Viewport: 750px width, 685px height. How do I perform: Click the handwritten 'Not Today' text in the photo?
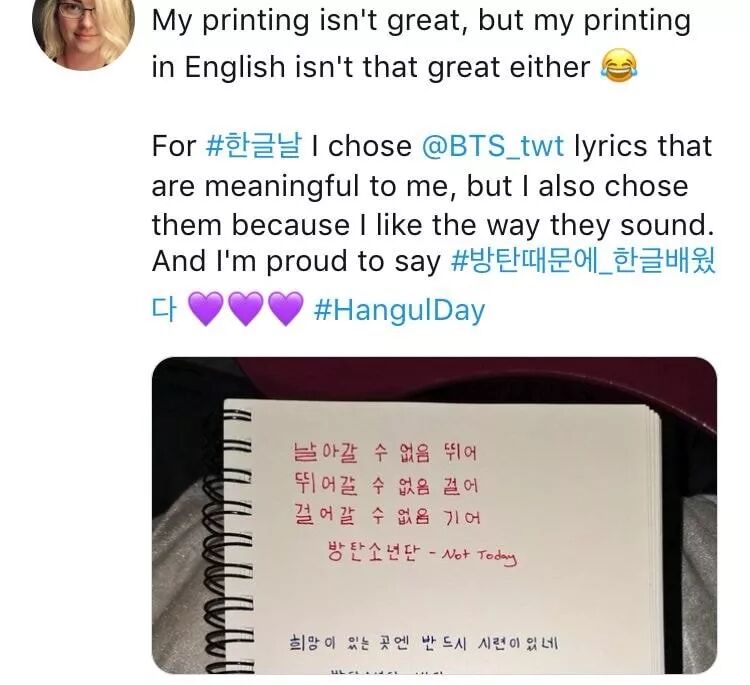click(x=479, y=556)
